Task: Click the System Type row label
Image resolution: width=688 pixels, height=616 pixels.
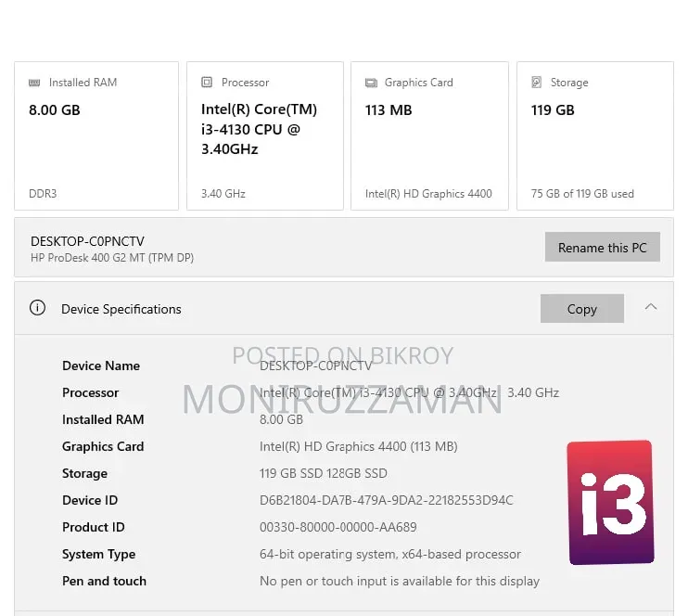Action: [x=98, y=554]
